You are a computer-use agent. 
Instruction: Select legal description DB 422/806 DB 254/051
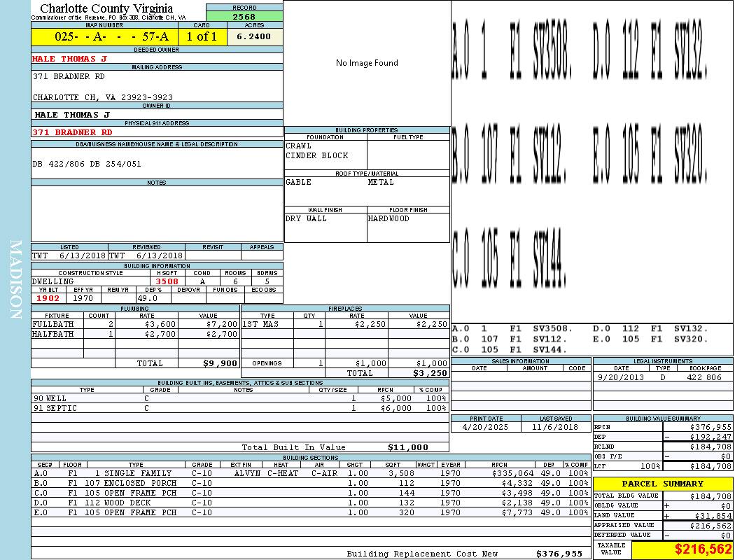[x=87, y=164]
